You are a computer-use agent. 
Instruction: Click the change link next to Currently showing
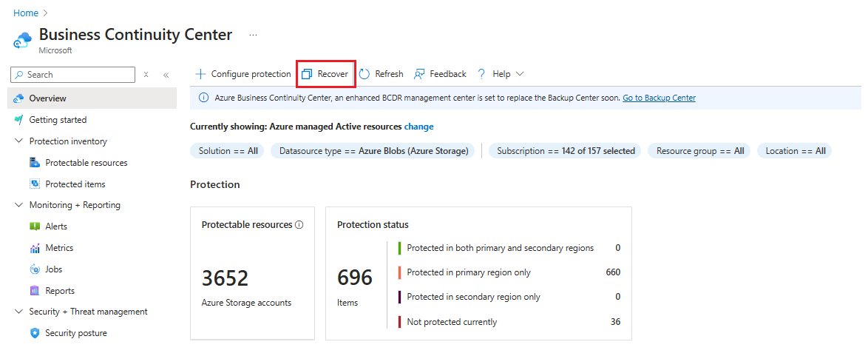[419, 127]
